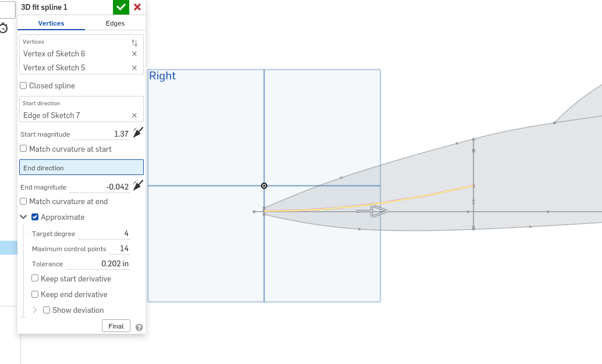
Task: Cancel the 3D fit spline dialog
Action: pyautogui.click(x=137, y=7)
